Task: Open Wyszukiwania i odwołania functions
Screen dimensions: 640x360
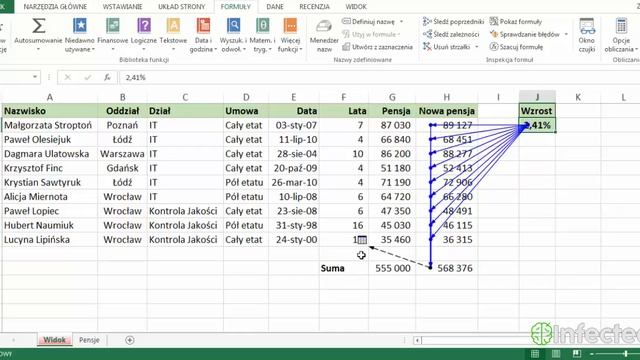Action: pyautogui.click(x=233, y=36)
